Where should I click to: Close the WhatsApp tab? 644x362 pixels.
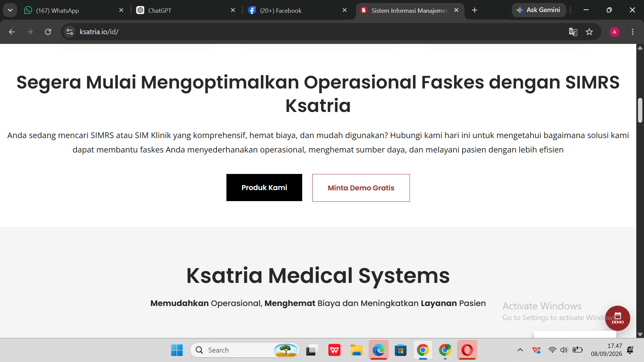click(121, 10)
